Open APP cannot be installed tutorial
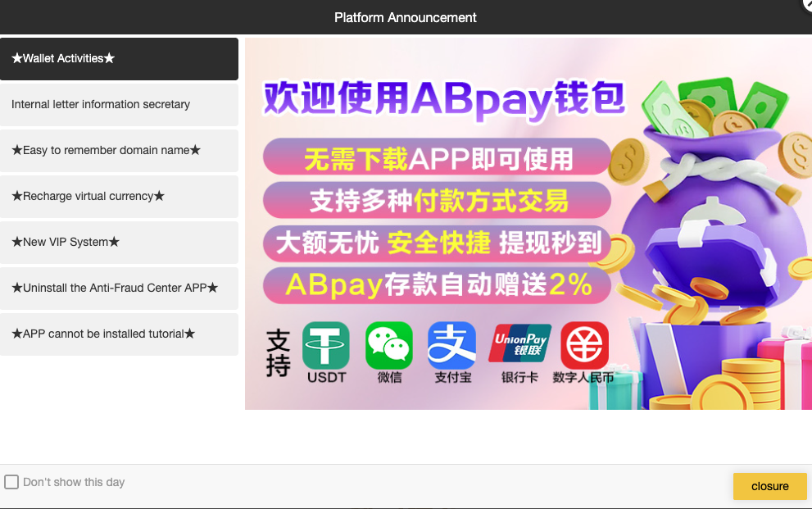The height and width of the screenshot is (509, 812). tap(119, 334)
